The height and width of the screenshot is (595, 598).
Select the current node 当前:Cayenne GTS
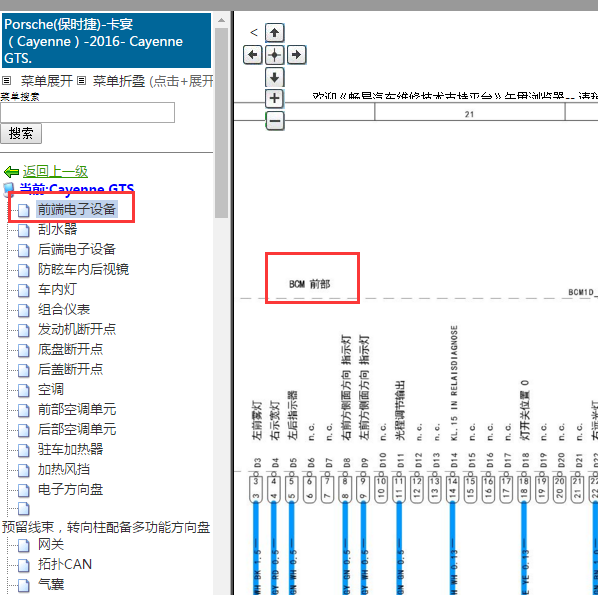click(x=77, y=189)
